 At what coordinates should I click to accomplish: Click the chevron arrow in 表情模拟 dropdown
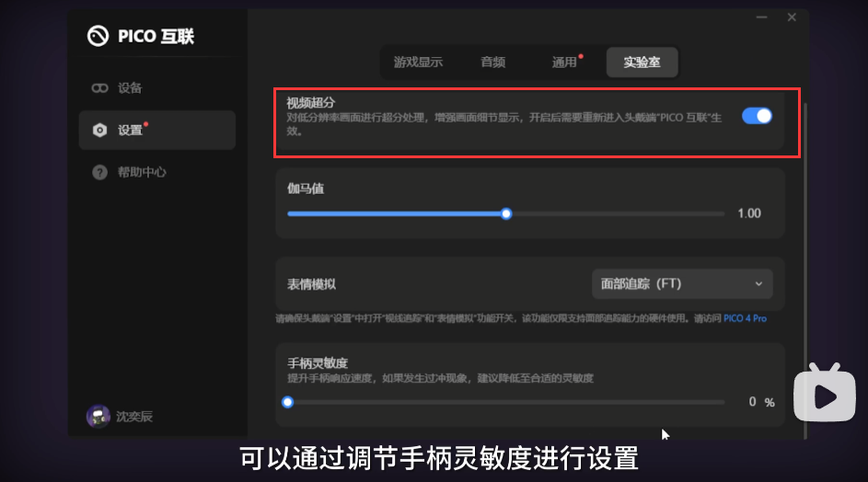pos(758,284)
